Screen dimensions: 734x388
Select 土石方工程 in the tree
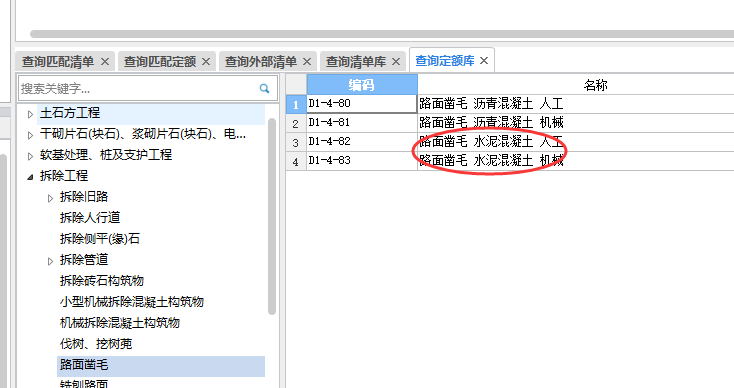coord(70,113)
